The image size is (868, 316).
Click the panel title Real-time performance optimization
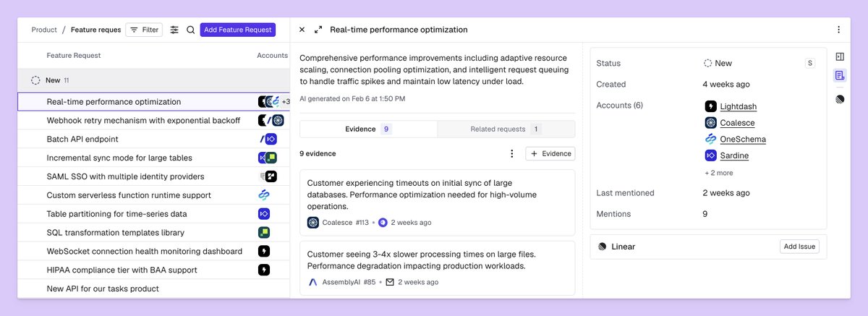point(399,30)
